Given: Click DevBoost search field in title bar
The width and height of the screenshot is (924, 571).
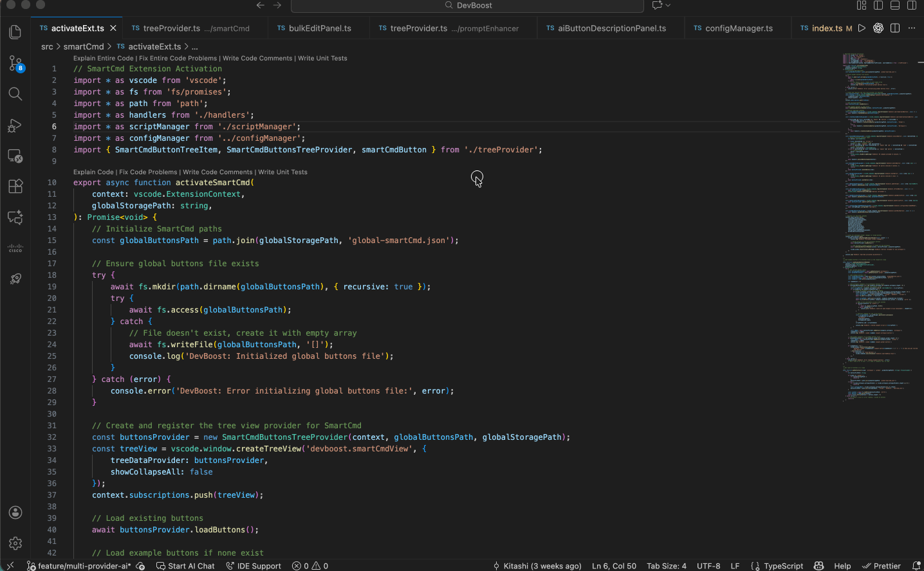Looking at the screenshot, I should 467,5.
